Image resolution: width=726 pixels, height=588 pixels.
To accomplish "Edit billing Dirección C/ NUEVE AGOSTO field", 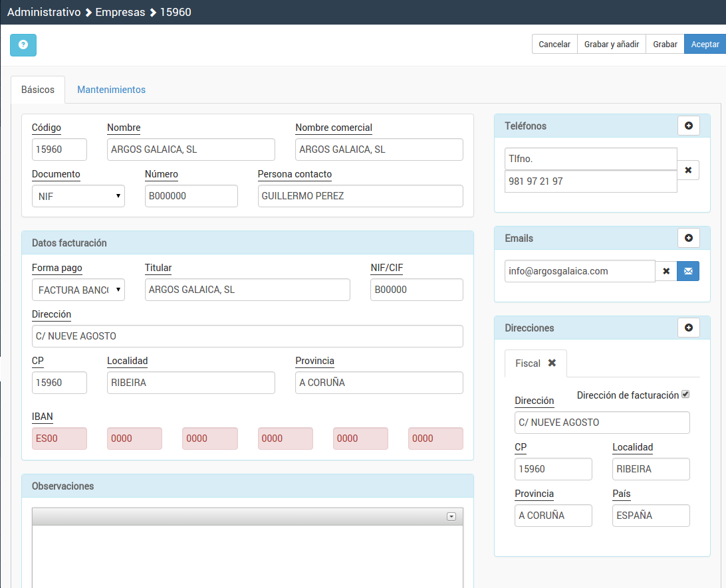I will pos(247,336).
